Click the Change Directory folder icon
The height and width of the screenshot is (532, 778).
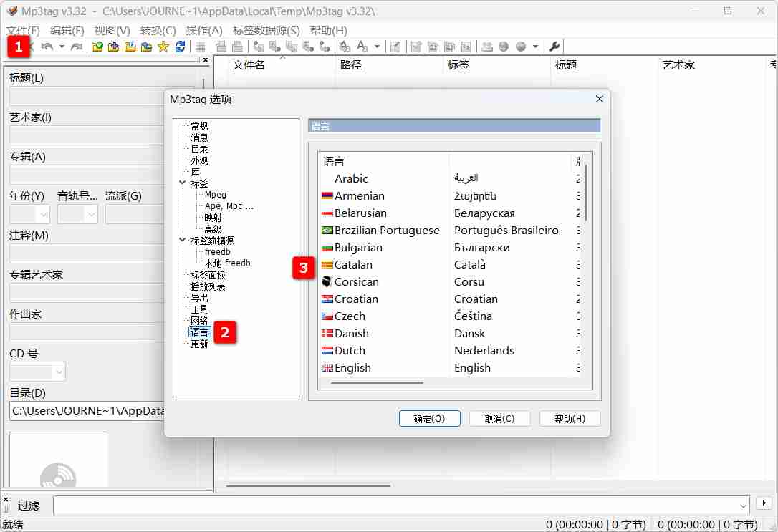tap(97, 47)
